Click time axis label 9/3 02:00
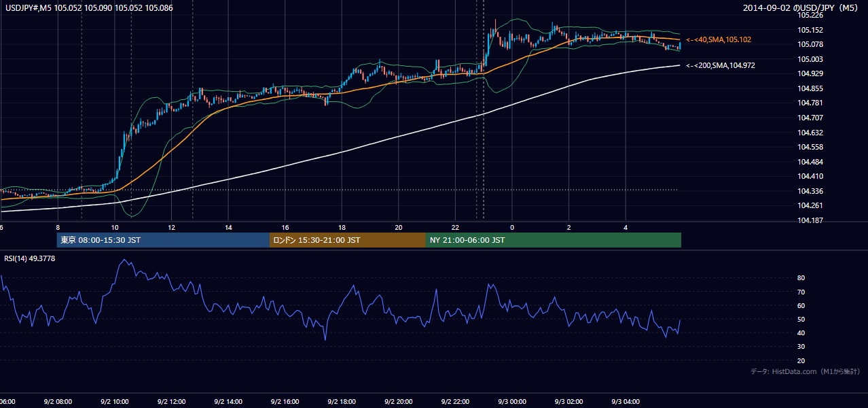 [x=568, y=402]
